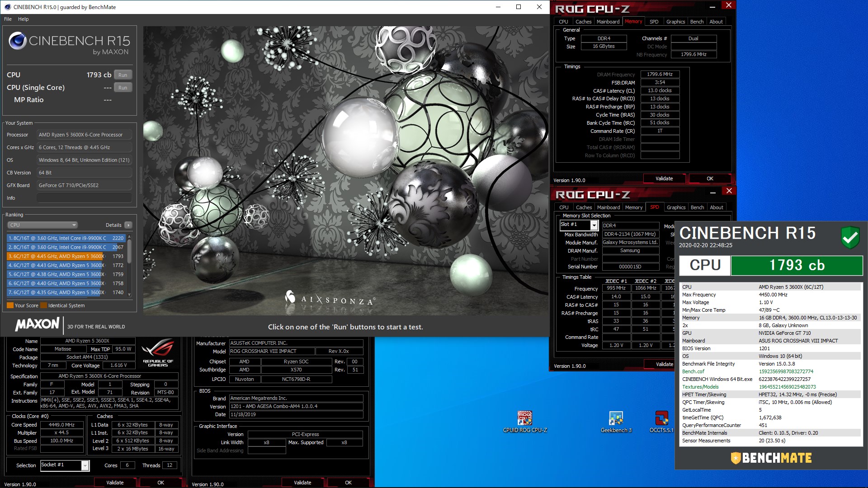The image size is (868, 488).
Task: Close the upper ROG CPU-Z Memory window
Action: (728, 5)
